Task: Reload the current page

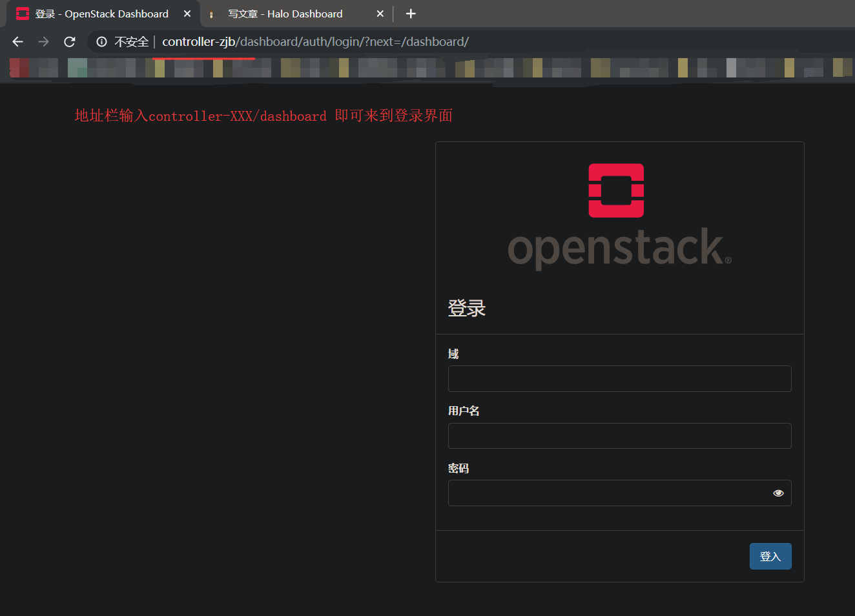Action: tap(70, 42)
